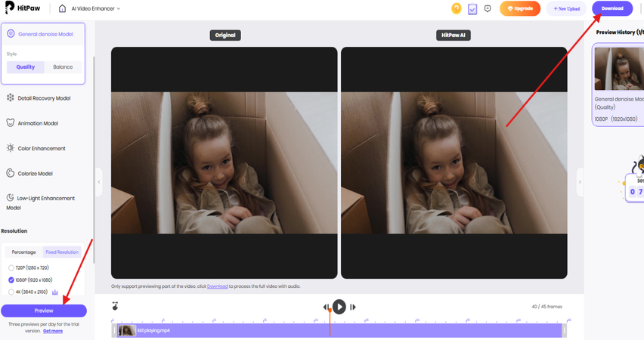The width and height of the screenshot is (644, 340).
Task: Click the Original label above video
Action: tap(225, 36)
